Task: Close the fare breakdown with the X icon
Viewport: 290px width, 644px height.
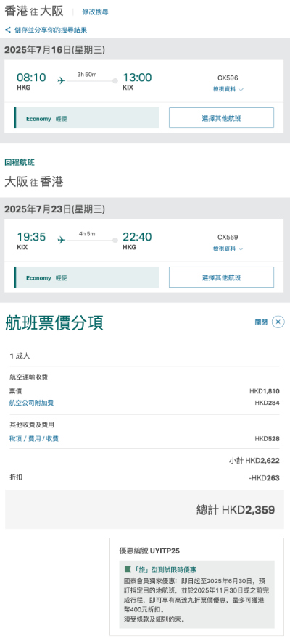Action: [278, 322]
